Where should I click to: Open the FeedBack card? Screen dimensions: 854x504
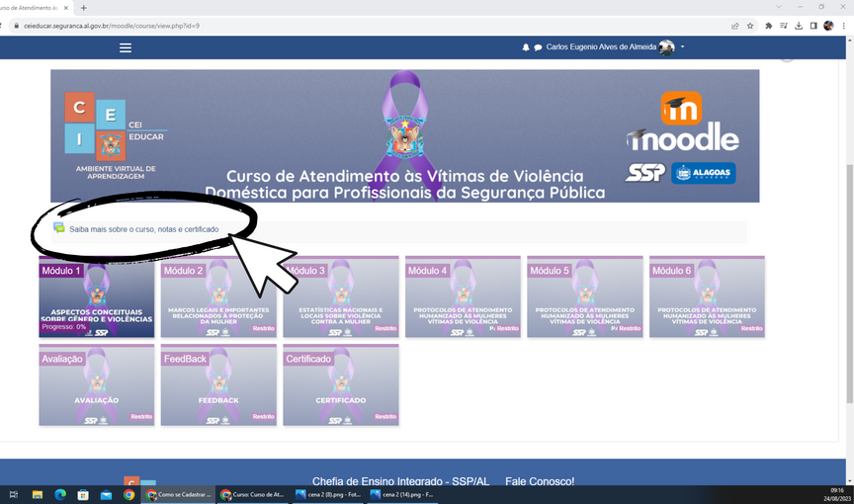pos(218,384)
